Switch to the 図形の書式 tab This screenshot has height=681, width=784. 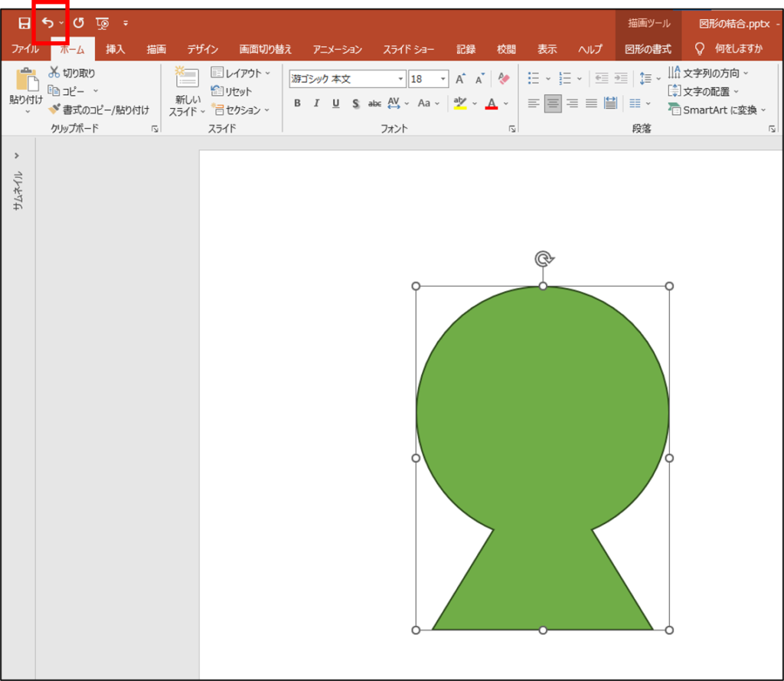coord(648,49)
